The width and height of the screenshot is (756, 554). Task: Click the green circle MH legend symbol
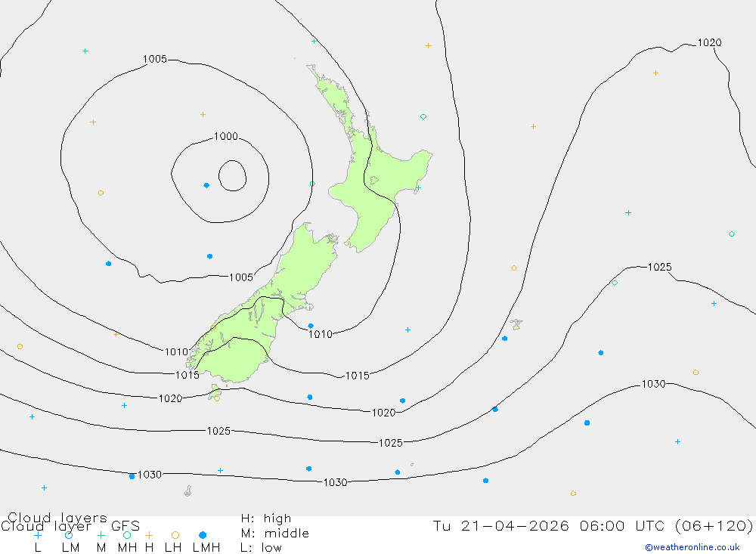coord(127,535)
